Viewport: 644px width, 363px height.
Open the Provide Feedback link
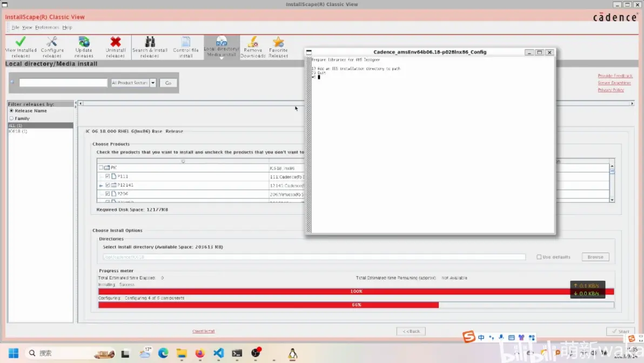(615, 76)
